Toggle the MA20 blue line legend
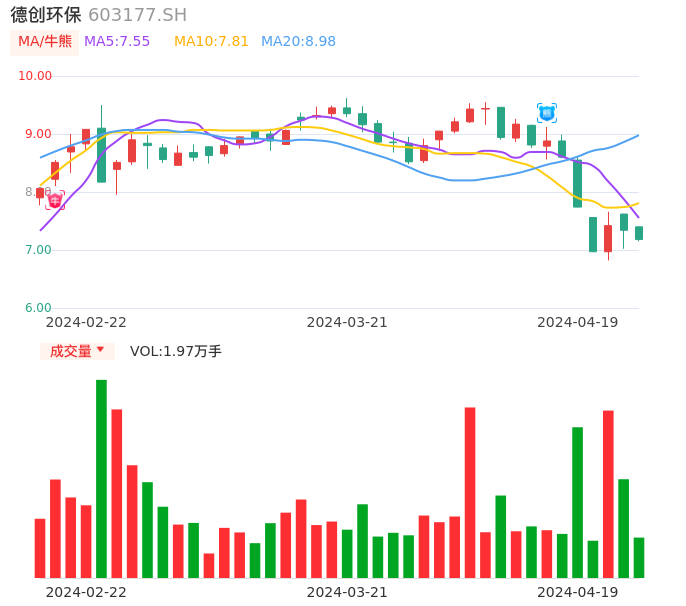The height and width of the screenshot is (606, 686). tap(298, 42)
